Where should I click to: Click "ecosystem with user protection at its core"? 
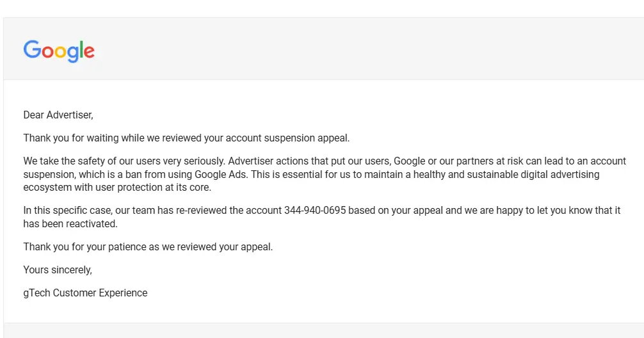click(x=117, y=188)
